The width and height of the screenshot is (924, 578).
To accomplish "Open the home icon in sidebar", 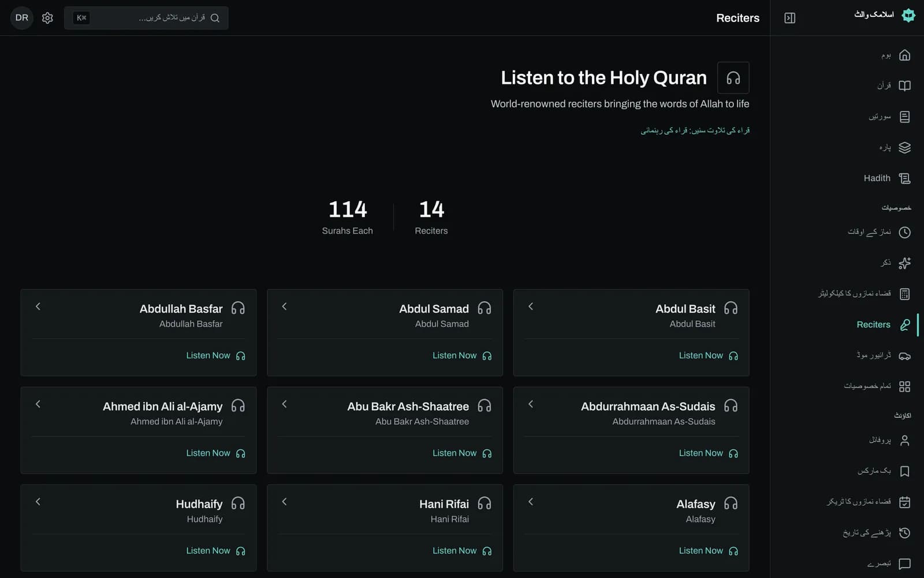I will click(904, 55).
